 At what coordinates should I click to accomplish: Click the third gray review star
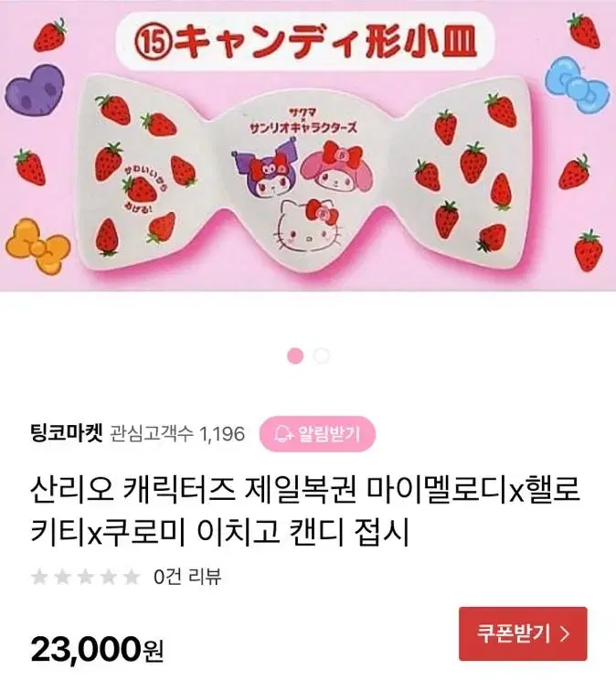(86, 578)
